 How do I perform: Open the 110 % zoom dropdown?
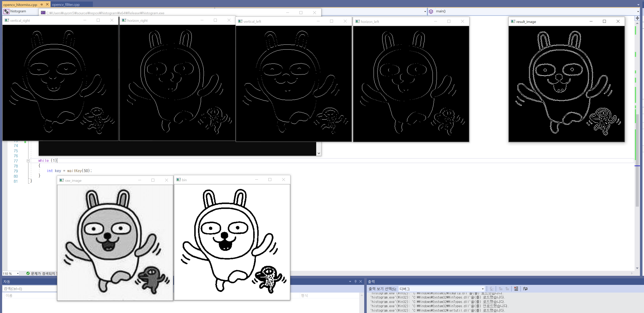click(18, 273)
